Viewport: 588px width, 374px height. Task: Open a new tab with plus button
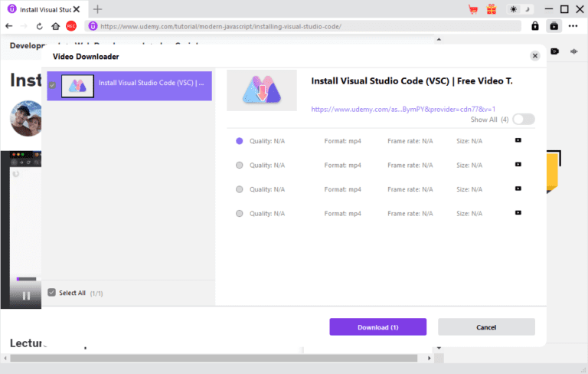(97, 9)
